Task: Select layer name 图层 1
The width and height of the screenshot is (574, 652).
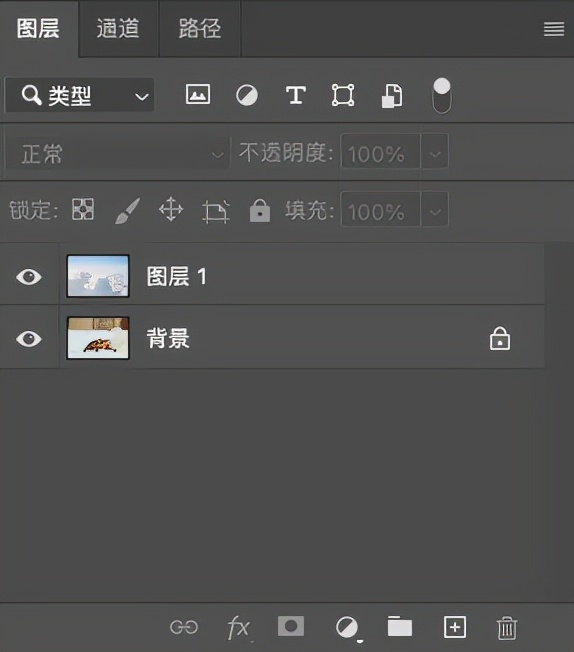Action: [x=177, y=277]
